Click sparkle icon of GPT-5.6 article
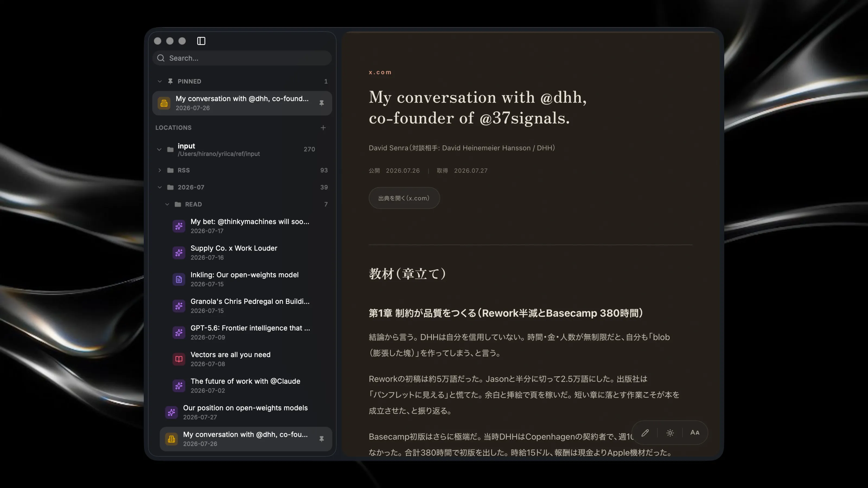 point(179,332)
